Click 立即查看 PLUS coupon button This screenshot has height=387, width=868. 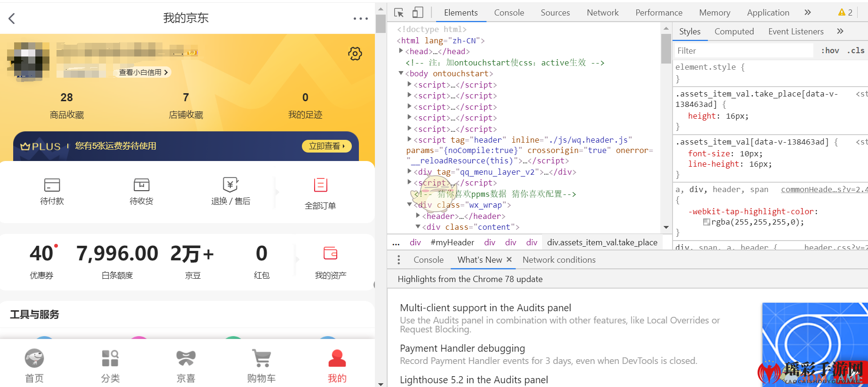click(x=327, y=146)
